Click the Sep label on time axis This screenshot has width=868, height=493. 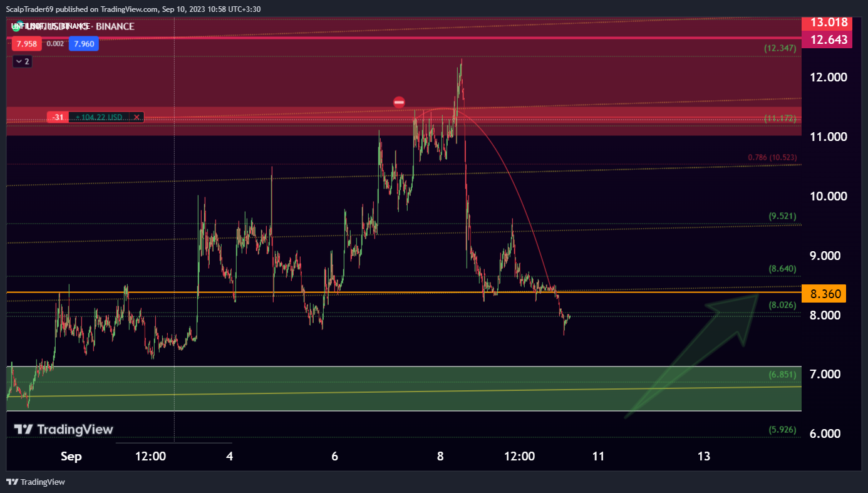click(x=71, y=457)
